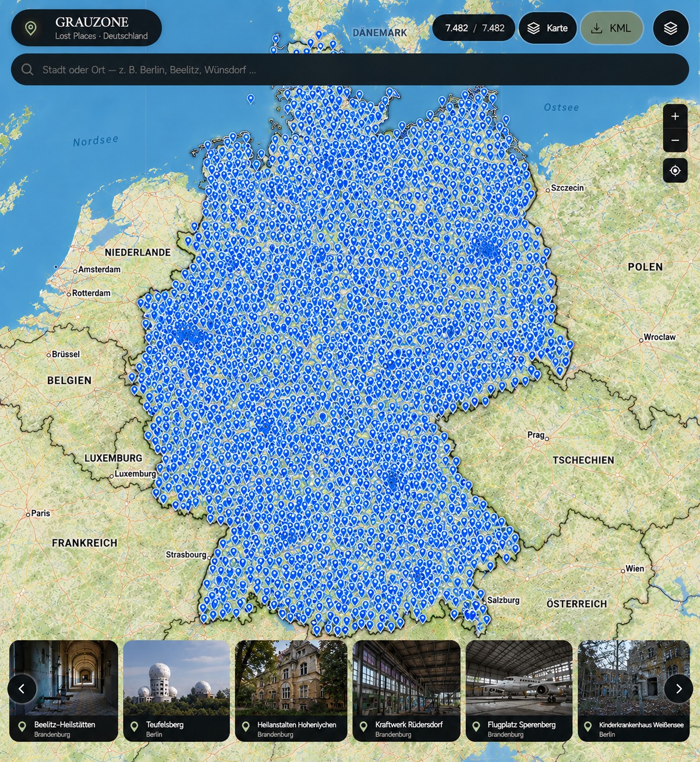Click the Szczecin city label
The image size is (700, 762).
click(567, 188)
